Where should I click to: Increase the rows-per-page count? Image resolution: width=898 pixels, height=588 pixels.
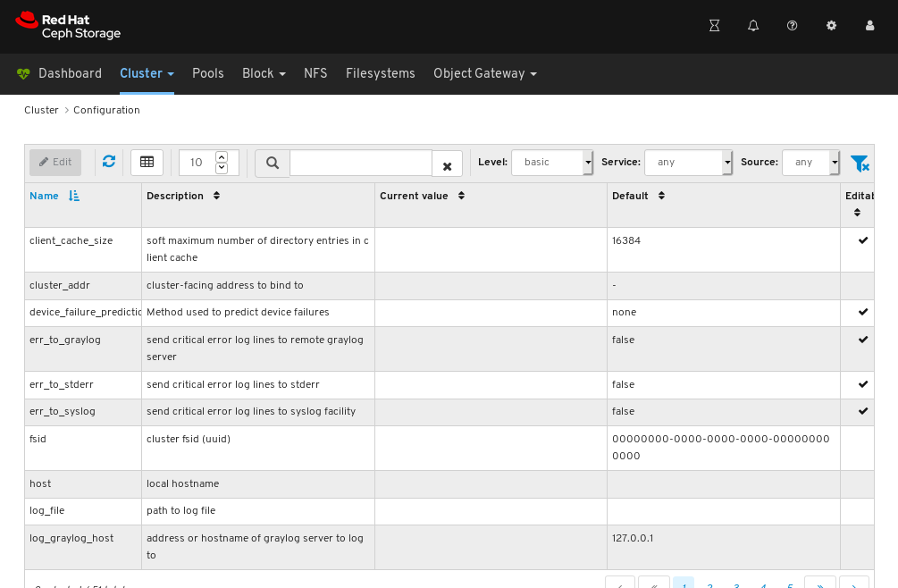pyautogui.click(x=222, y=156)
